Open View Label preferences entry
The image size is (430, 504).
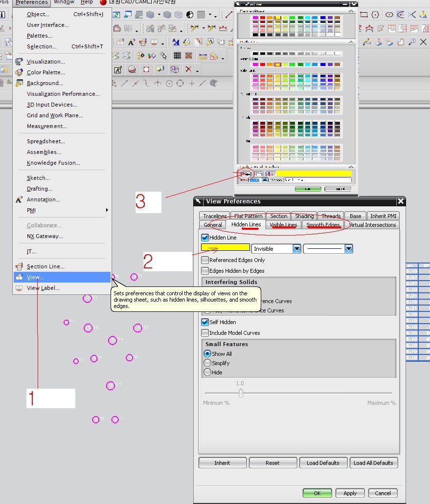pyautogui.click(x=43, y=288)
